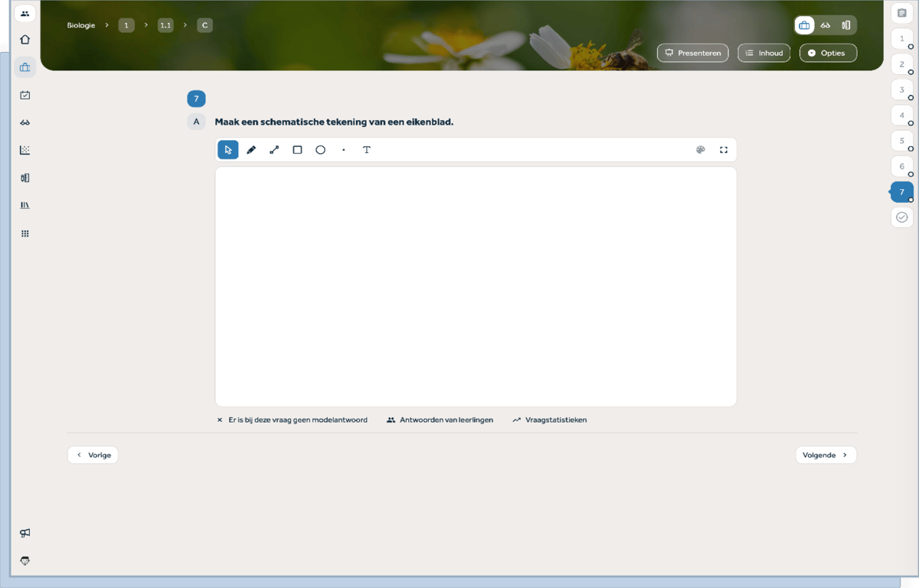Pick the text tool
The height and width of the screenshot is (588, 919).
tap(366, 150)
